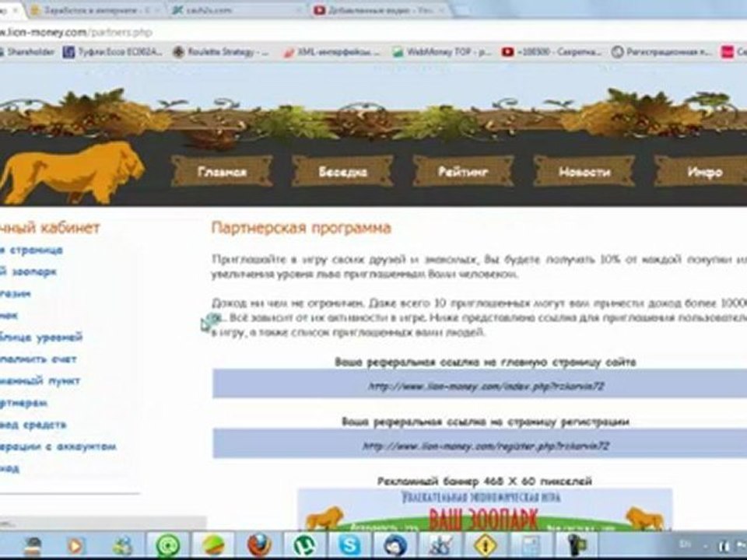Open Skype from the taskbar
This screenshot has height=560, width=747.
pos(349,546)
